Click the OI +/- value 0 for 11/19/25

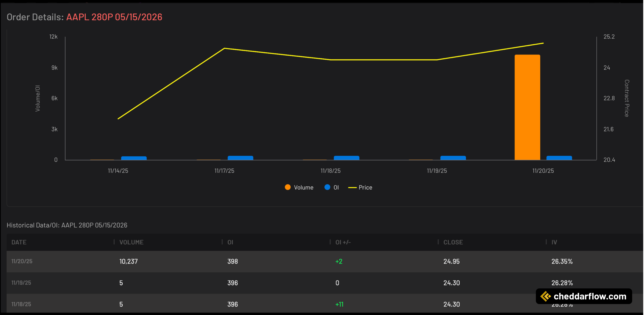coord(337,283)
